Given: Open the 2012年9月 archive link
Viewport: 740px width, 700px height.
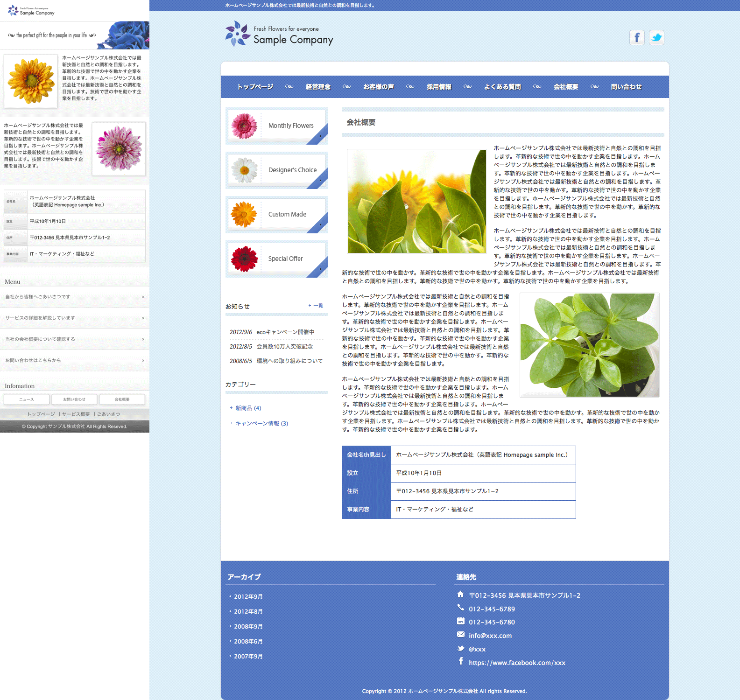Looking at the screenshot, I should coord(248,596).
